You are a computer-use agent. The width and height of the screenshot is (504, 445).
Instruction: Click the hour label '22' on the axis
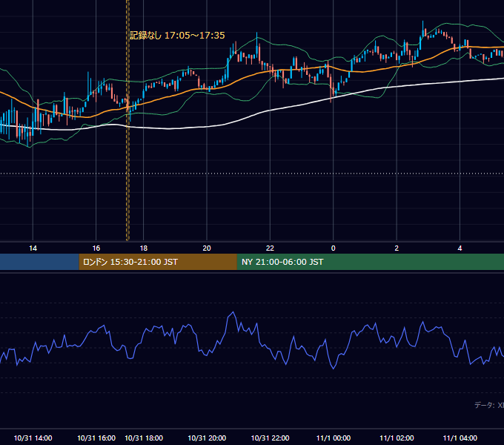(270, 248)
